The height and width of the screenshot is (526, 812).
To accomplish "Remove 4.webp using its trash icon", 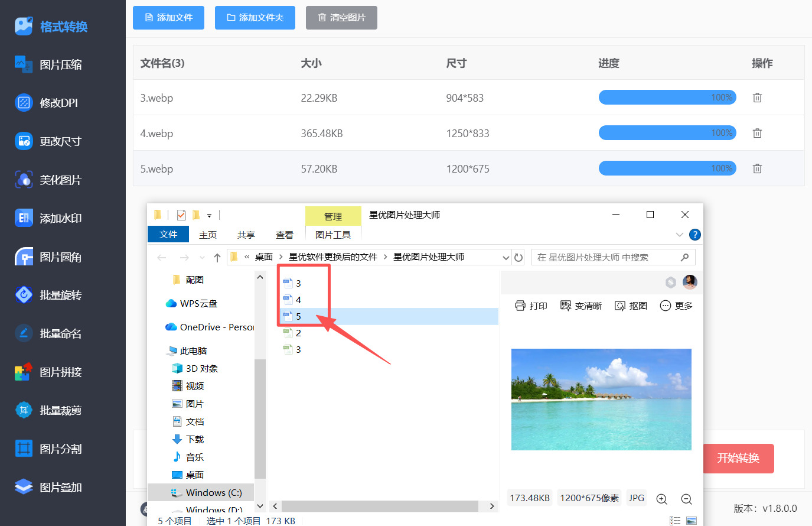I will (757, 133).
